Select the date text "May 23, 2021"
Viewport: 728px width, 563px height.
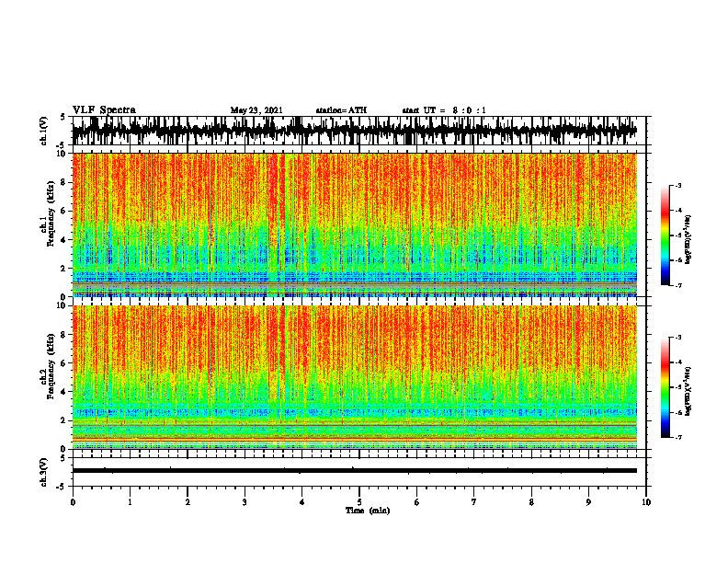256,110
